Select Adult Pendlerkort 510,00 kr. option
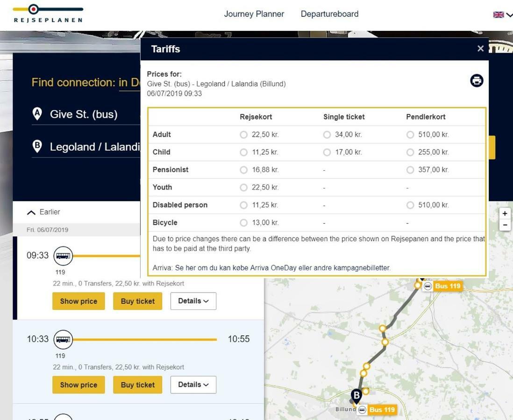 410,135
